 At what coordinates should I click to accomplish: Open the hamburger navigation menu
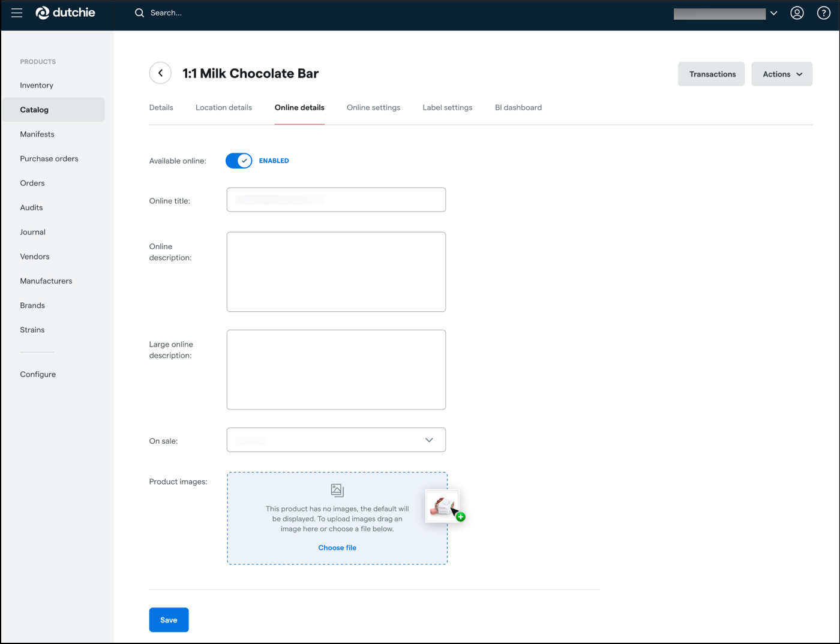17,13
